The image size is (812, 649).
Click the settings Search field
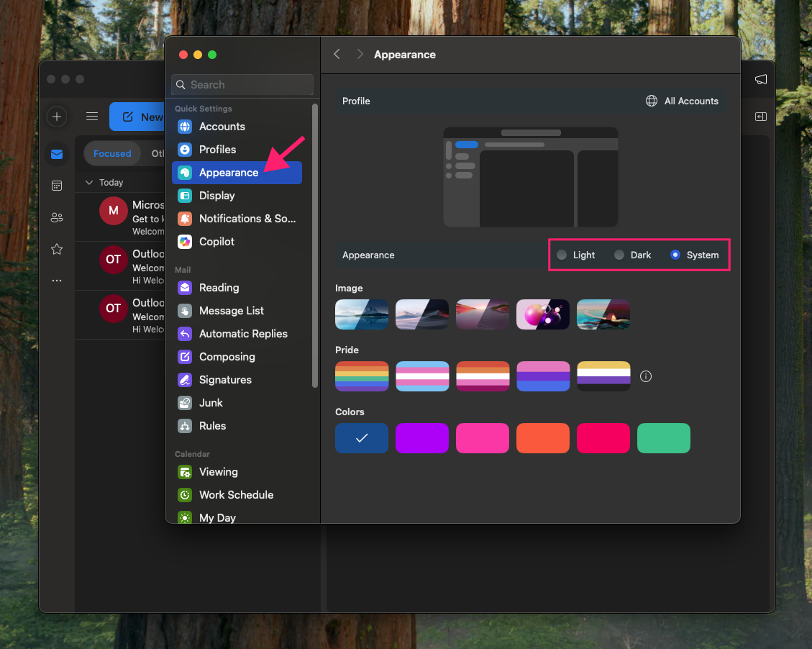[x=242, y=84]
